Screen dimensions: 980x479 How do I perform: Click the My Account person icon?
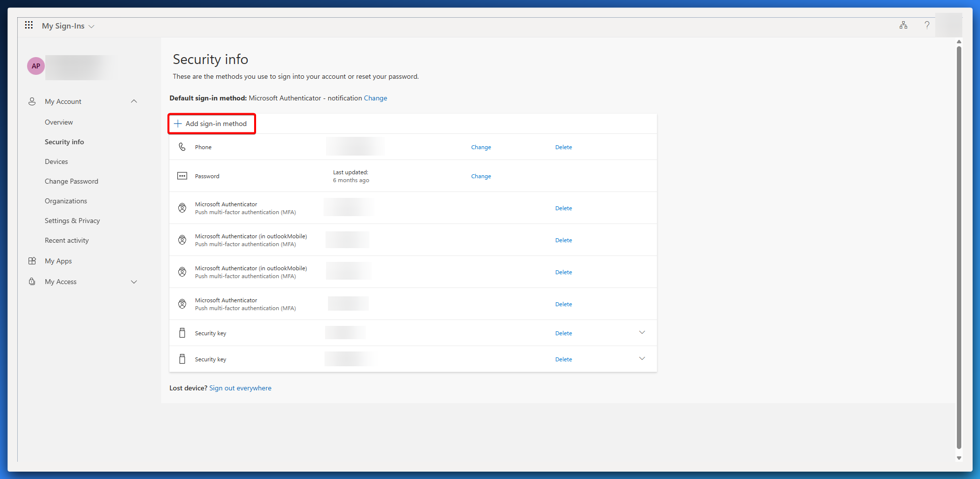point(32,101)
